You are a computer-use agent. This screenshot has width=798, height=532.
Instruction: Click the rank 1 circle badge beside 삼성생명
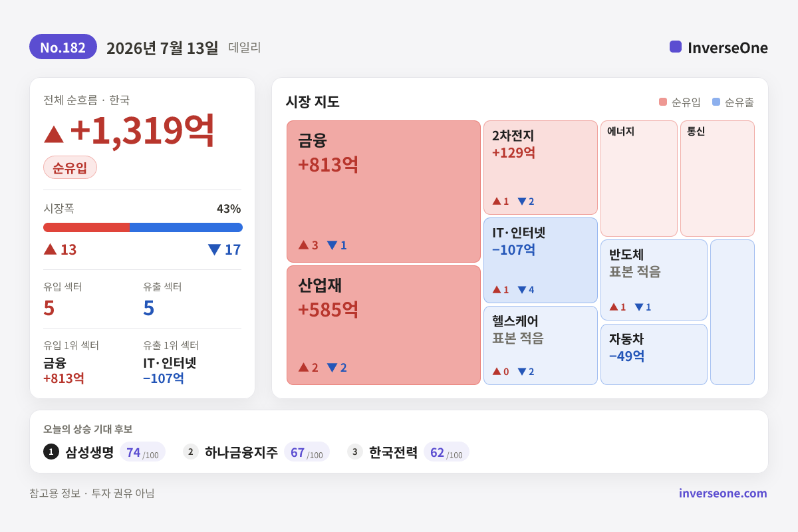pos(51,452)
